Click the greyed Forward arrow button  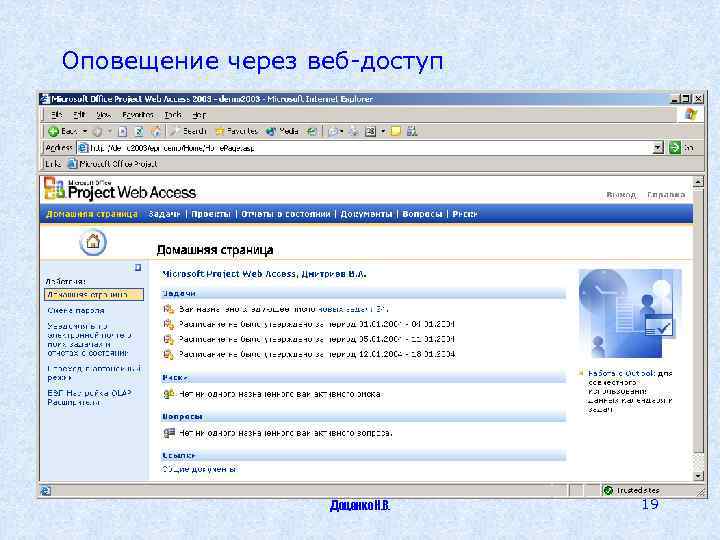[x=97, y=132]
